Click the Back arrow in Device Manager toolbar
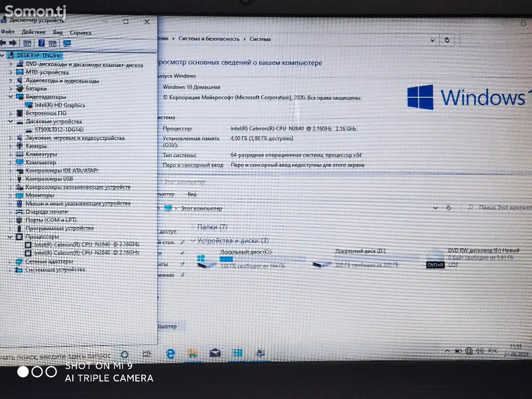The image size is (532, 399). pyautogui.click(x=3, y=43)
